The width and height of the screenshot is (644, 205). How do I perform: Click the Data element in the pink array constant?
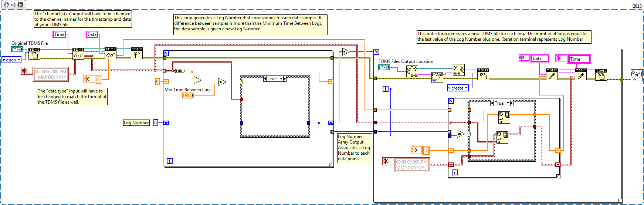click(540, 58)
